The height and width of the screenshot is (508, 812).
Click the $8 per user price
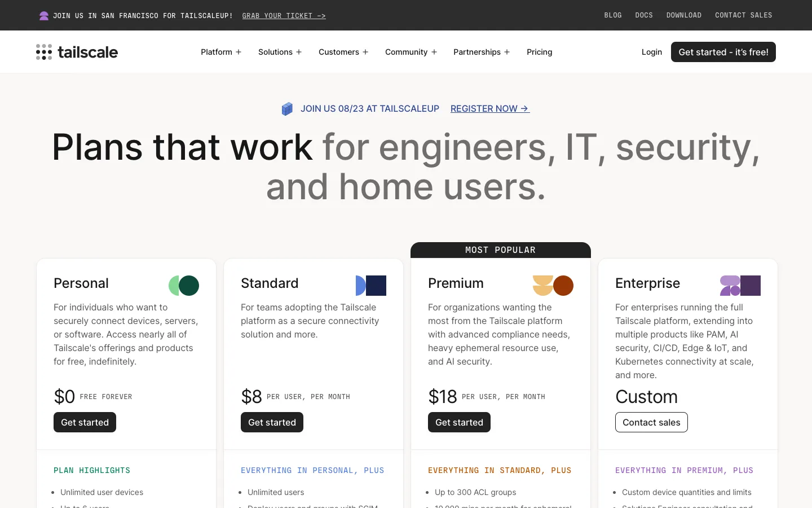pyautogui.click(x=295, y=397)
